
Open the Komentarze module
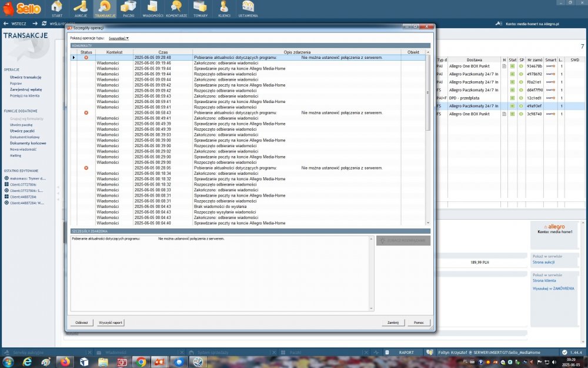click(176, 8)
